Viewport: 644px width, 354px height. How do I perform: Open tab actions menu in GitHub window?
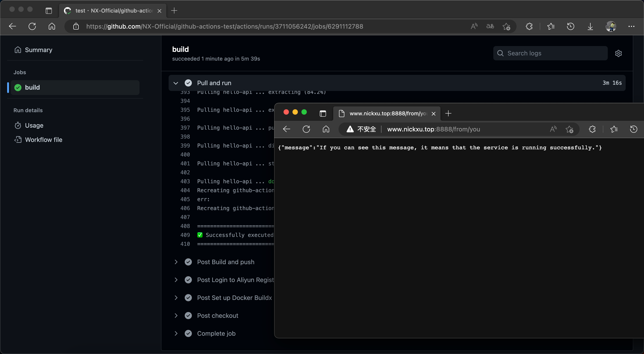[x=49, y=11]
